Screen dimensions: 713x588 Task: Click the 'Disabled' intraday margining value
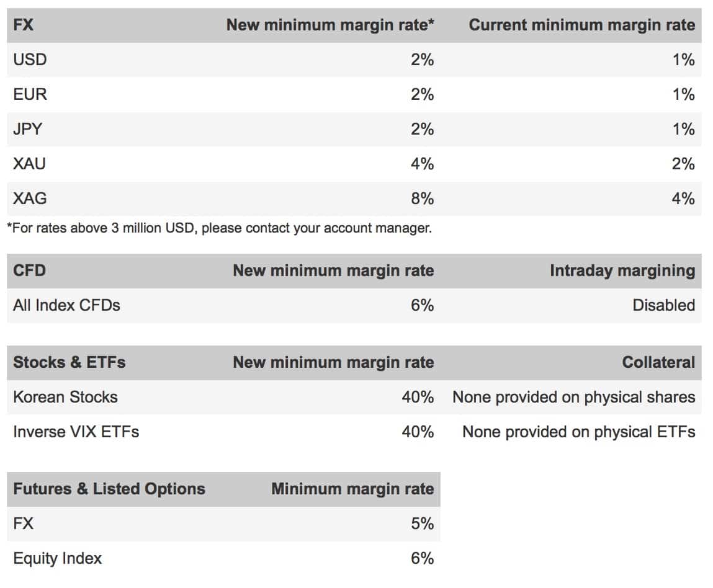(663, 306)
